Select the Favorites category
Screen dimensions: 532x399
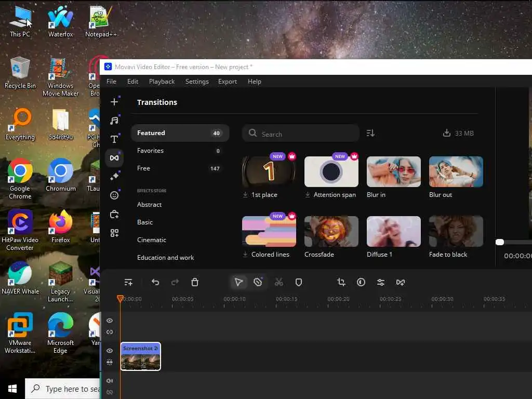point(180,151)
